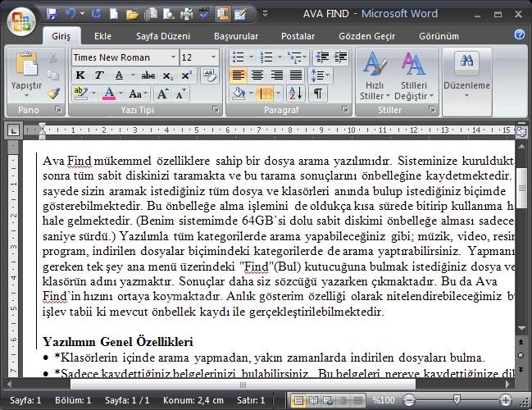Open the Pano dialog launcher
The image size is (532, 410).
pyautogui.click(x=58, y=109)
